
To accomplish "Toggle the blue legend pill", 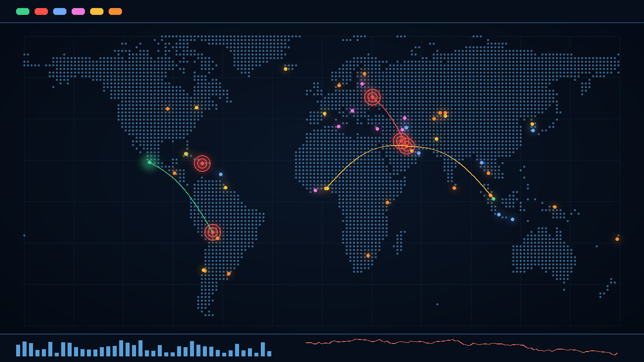I will point(60,11).
